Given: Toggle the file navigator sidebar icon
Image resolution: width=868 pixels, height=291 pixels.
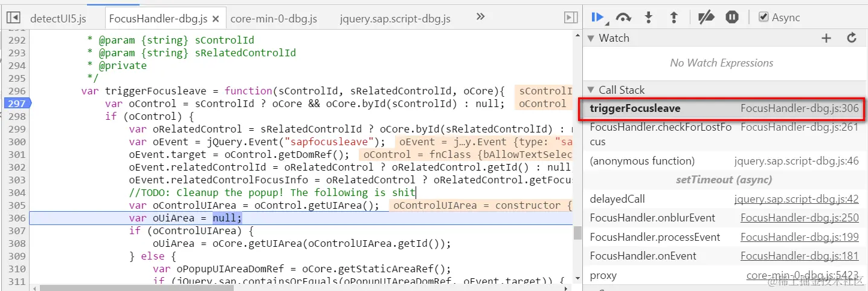Looking at the screenshot, I should point(13,18).
